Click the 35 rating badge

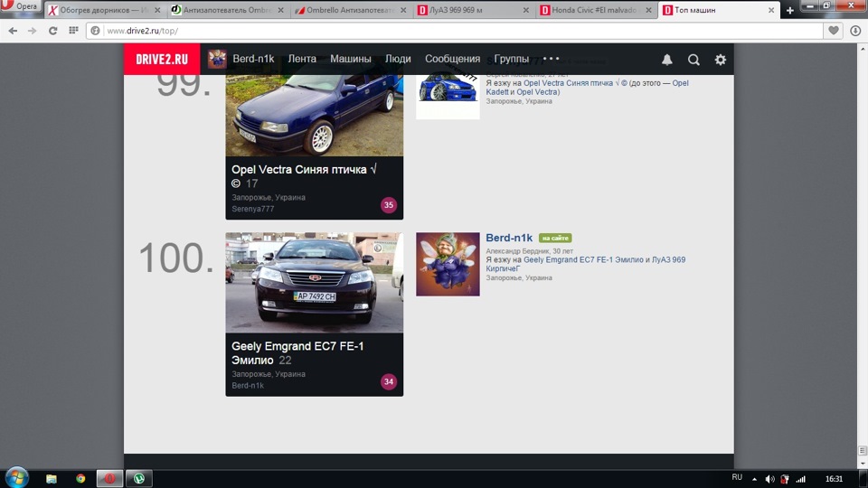(389, 205)
